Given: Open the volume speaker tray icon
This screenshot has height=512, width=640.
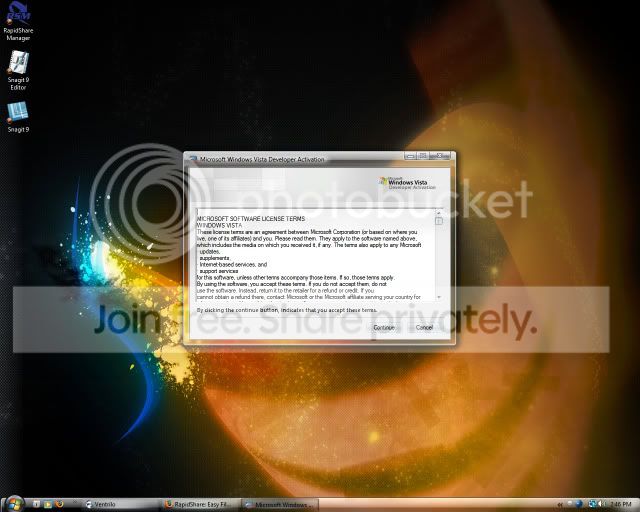Looking at the screenshot, I should (x=601, y=504).
